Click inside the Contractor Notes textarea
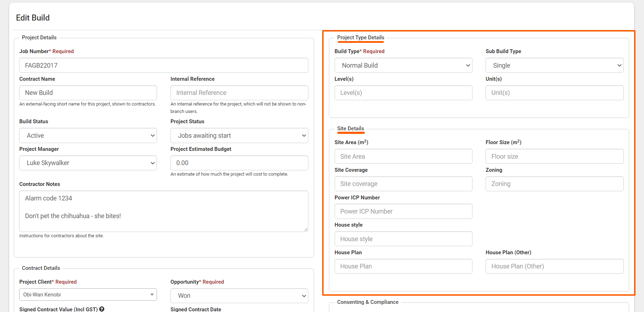The image size is (644, 312). coord(163,211)
